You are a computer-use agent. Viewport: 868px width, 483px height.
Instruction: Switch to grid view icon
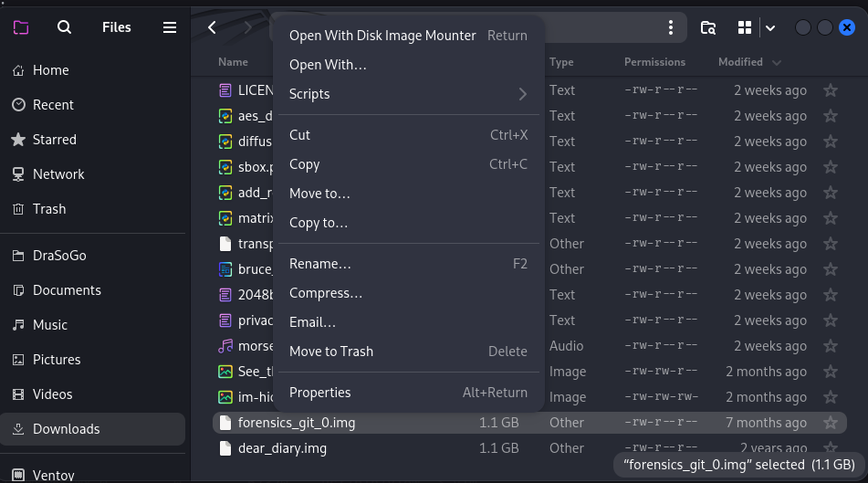(x=745, y=27)
